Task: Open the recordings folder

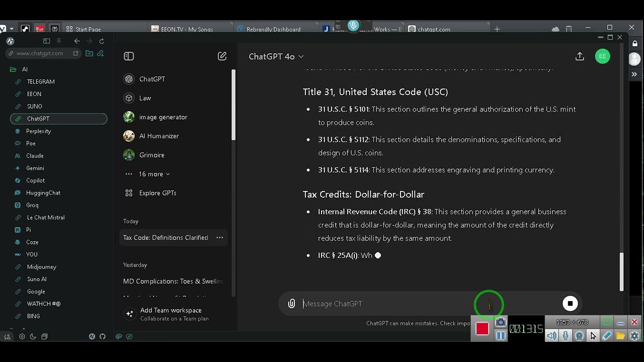Action: tap(620, 336)
